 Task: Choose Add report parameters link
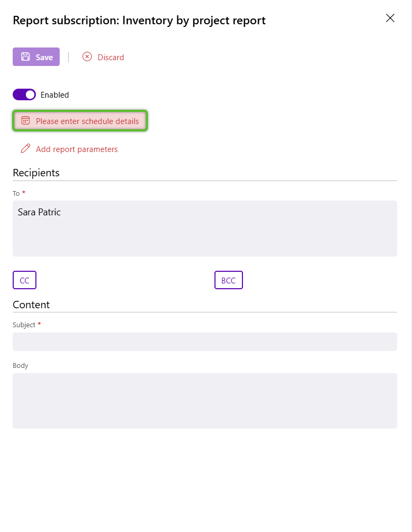coord(77,149)
